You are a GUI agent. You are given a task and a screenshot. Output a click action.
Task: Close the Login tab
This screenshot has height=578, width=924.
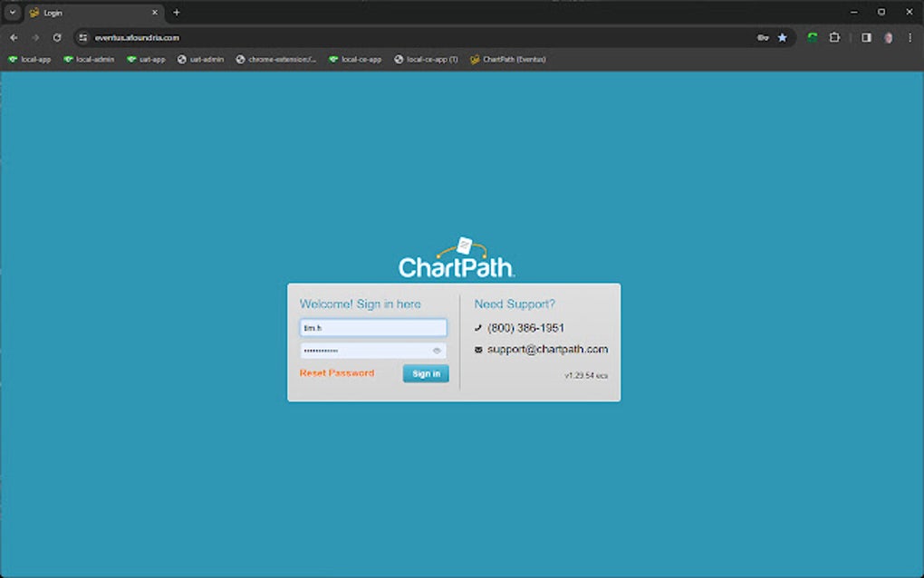[155, 13]
